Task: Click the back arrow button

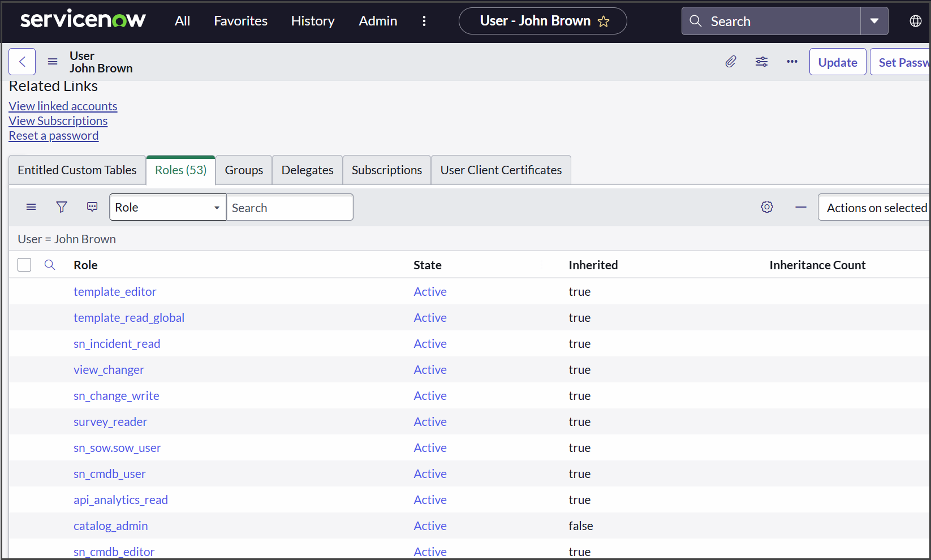Action: click(22, 62)
